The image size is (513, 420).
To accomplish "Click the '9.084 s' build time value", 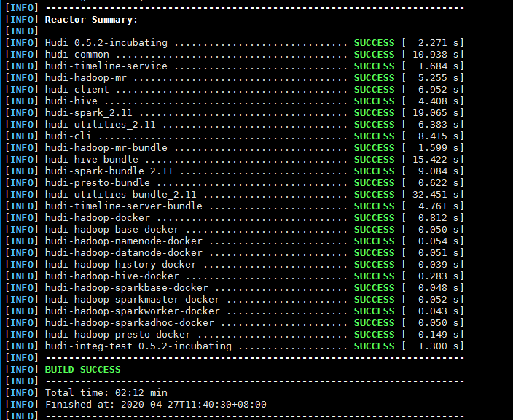I will [439, 171].
